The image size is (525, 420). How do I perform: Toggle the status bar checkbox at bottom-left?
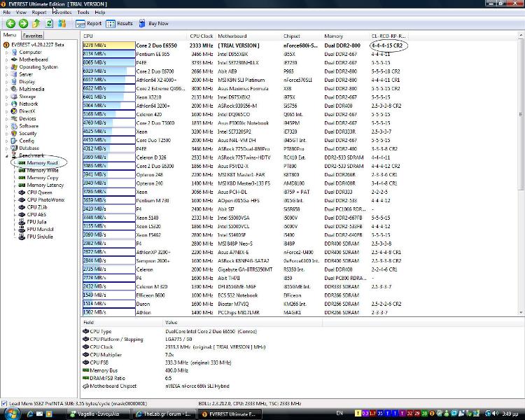coord(5,403)
